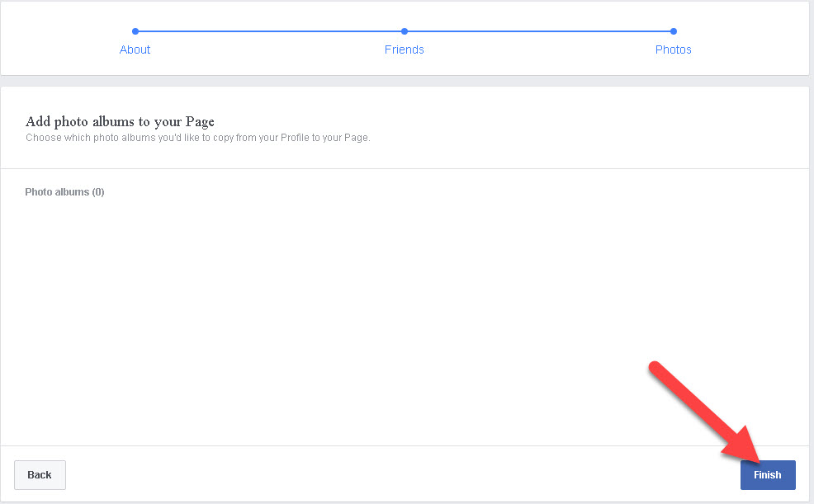Screen dimensions: 814x504
Task: Click the leftmost wizard progress dot
Action: 135,31
